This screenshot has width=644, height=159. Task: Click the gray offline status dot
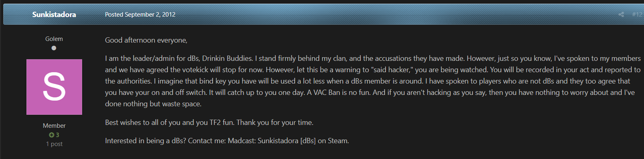(54, 48)
